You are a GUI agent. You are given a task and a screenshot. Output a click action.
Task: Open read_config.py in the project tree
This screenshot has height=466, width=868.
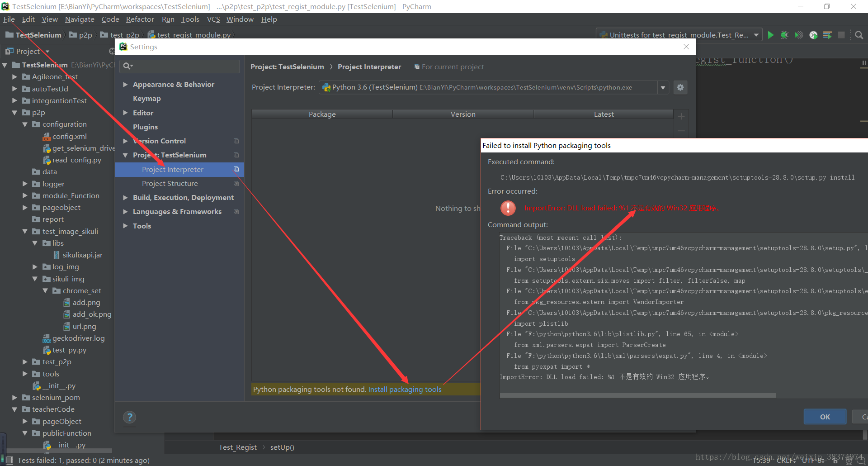(76, 160)
